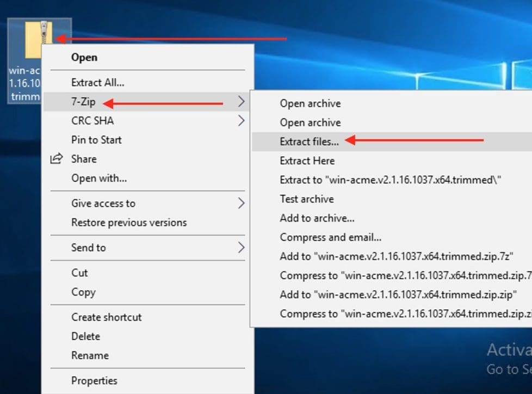
Task: Select Extract All... from the context menu
Action: point(98,83)
